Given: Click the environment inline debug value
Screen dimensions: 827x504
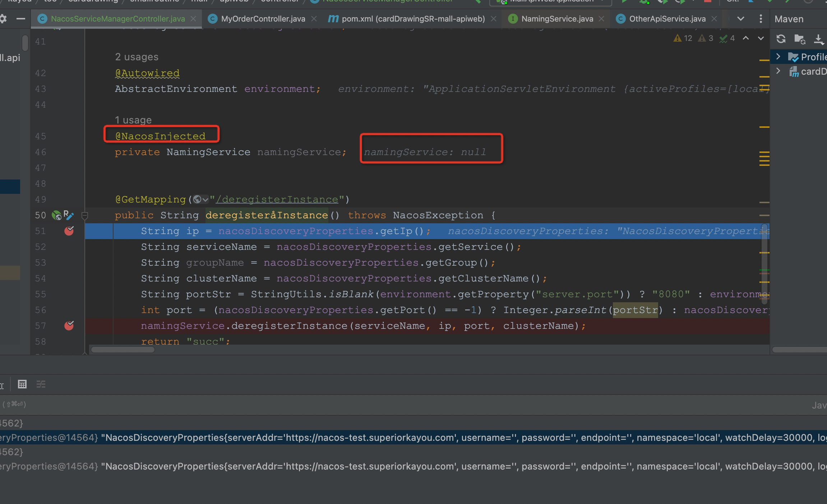Looking at the screenshot, I should 553,89.
